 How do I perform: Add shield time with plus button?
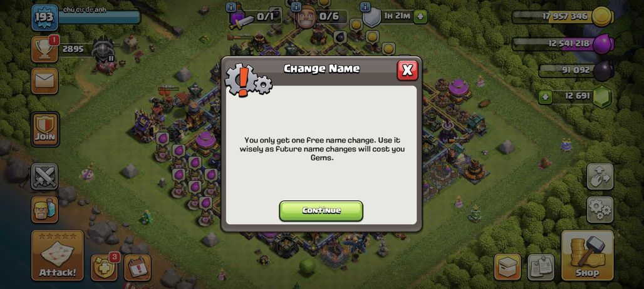tap(420, 17)
